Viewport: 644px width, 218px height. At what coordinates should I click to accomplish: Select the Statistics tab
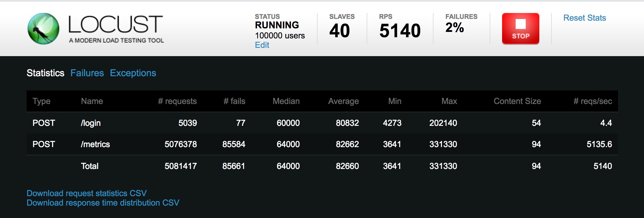coord(45,73)
